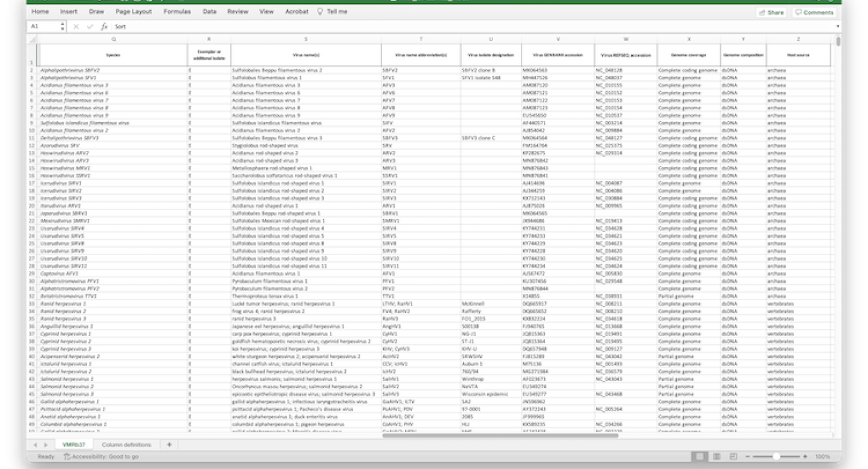Open the Comments pane
Screen dimensions: 868x469
coord(814,12)
